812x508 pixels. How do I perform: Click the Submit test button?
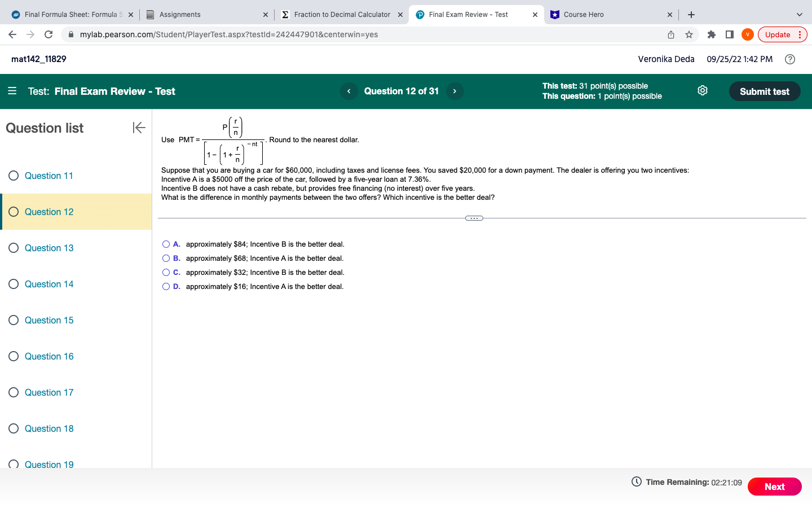pos(765,91)
